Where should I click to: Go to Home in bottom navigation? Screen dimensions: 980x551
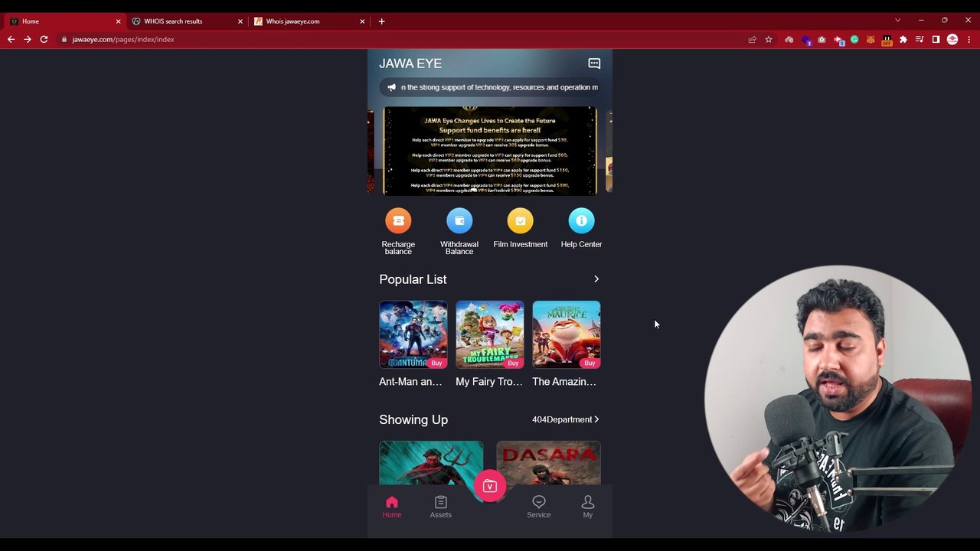392,507
